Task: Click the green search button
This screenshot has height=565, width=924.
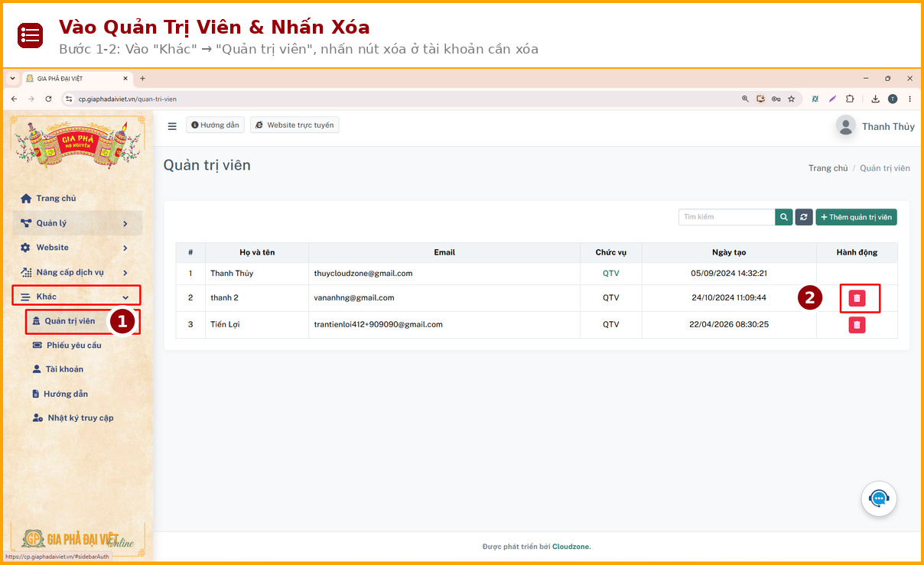Action: [x=784, y=217]
